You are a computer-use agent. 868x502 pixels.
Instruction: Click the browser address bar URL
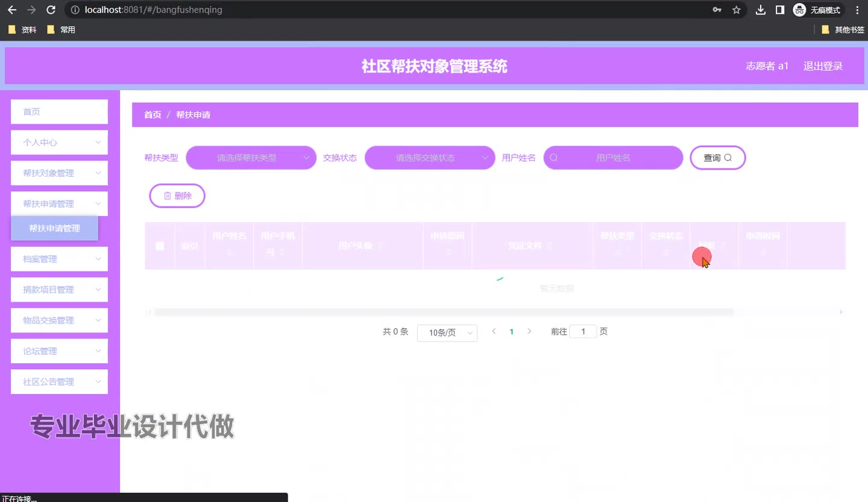coord(154,10)
